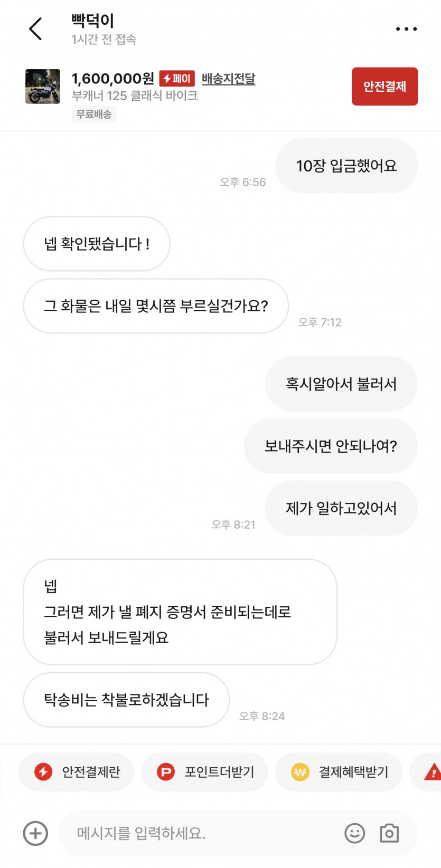Tap the plus attachment icon
Viewport: 441px width, 868px height.
tap(35, 833)
